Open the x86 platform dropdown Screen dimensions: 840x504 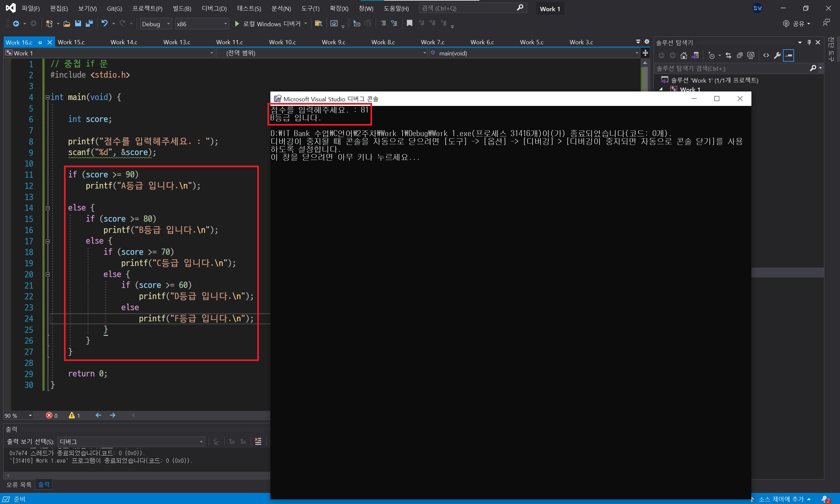[x=201, y=24]
